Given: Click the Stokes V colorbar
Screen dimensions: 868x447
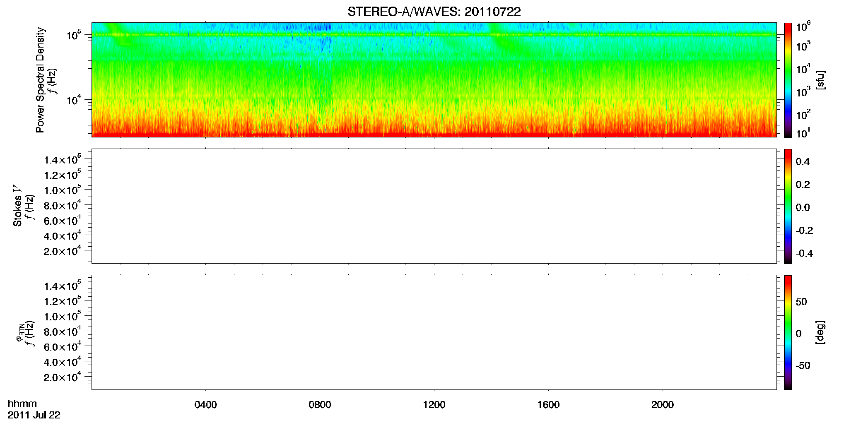Looking at the screenshot, I should point(788,206).
